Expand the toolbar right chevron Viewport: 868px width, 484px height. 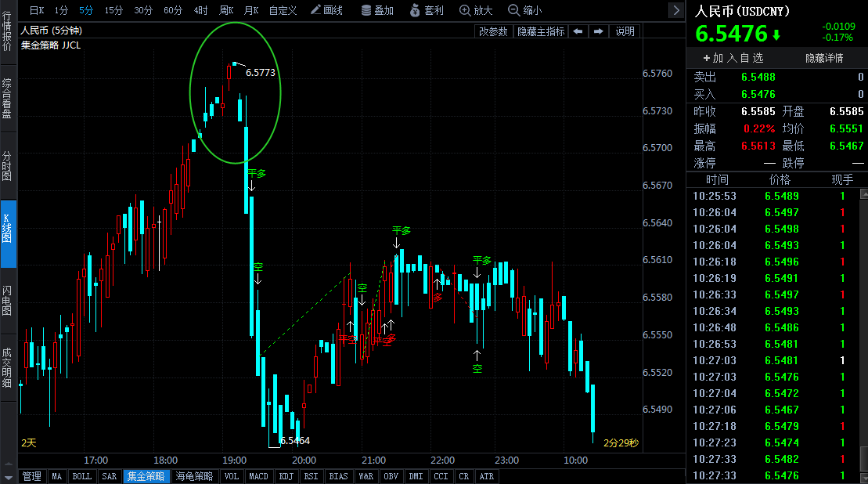(676, 10)
